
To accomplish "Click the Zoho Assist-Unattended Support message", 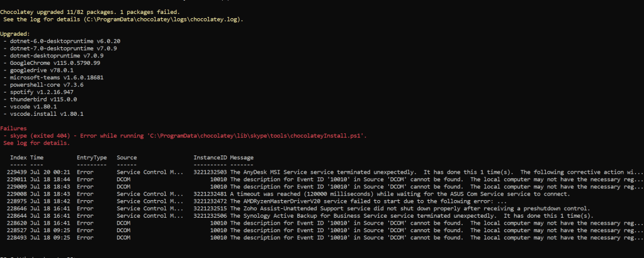I will click(x=410, y=209).
